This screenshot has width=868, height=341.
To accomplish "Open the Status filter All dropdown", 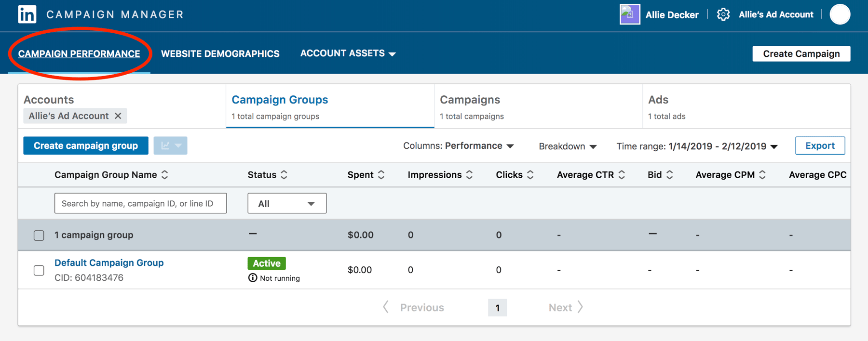I will click(x=287, y=203).
